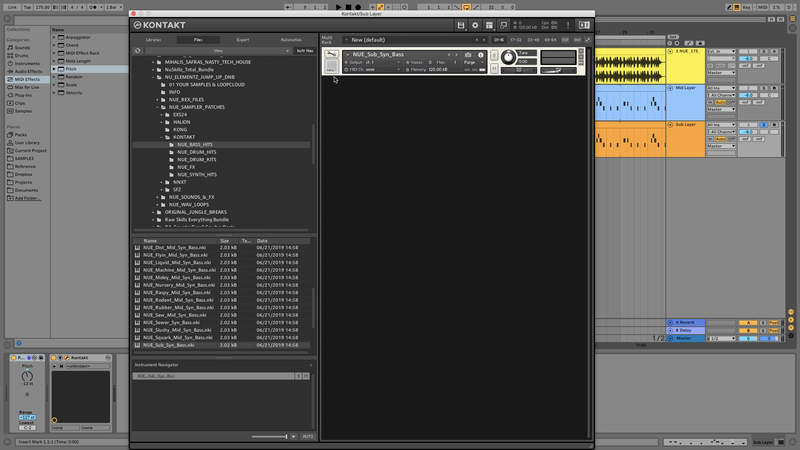Image resolution: width=800 pixels, height=450 pixels.
Task: Click Record button in Ableton transport
Action: coord(358,7)
